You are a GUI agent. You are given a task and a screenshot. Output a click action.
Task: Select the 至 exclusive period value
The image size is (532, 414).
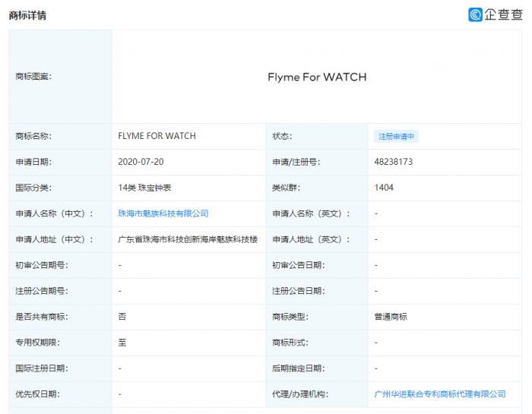[x=122, y=343]
